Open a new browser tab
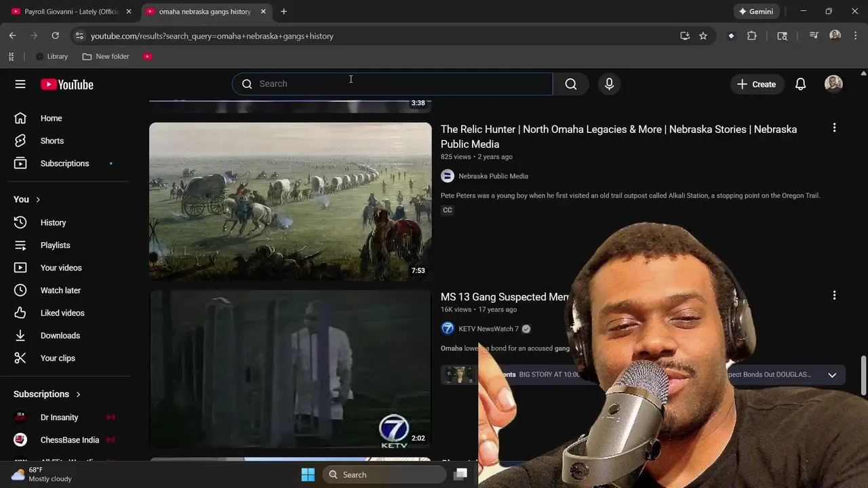This screenshot has height=488, width=868. [283, 12]
